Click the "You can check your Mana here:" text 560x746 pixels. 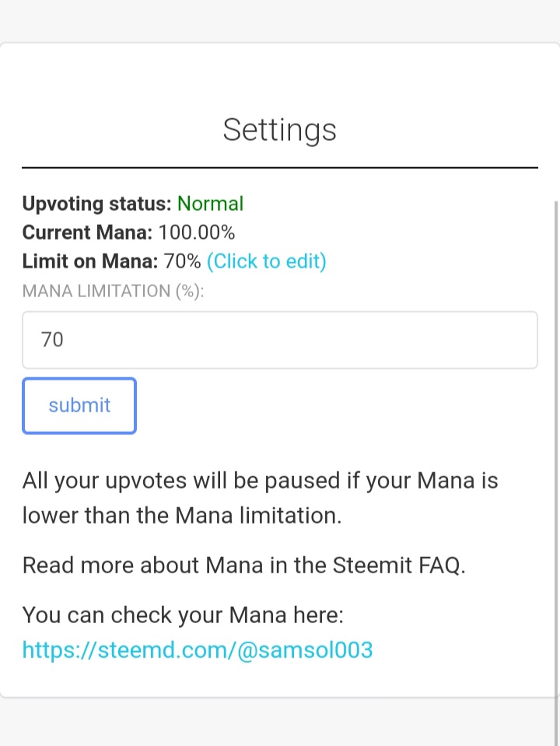click(183, 615)
